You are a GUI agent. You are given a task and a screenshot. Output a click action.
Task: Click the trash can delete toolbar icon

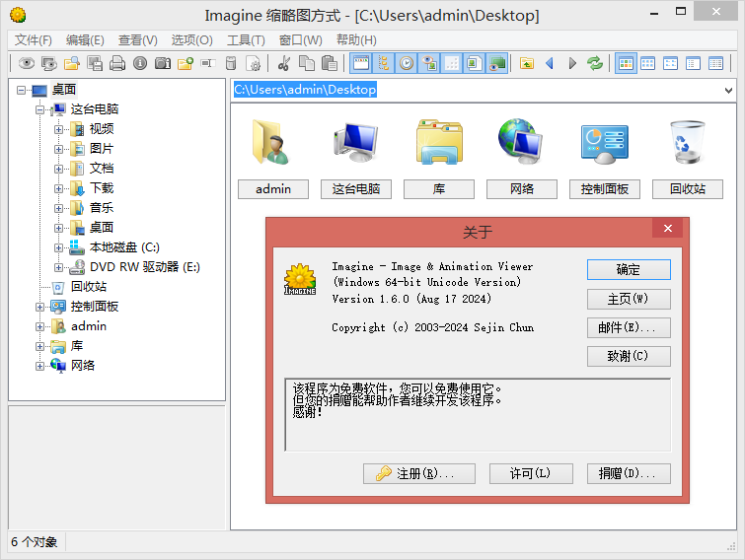(x=231, y=63)
